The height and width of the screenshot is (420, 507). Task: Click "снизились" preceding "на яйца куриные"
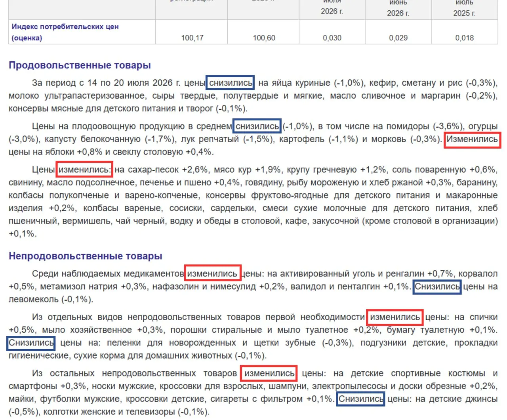[230, 83]
